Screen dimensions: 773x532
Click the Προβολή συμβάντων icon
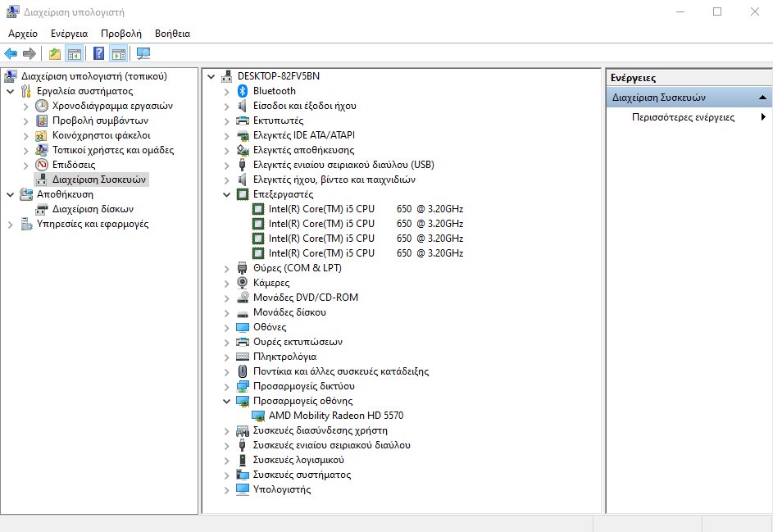point(42,120)
